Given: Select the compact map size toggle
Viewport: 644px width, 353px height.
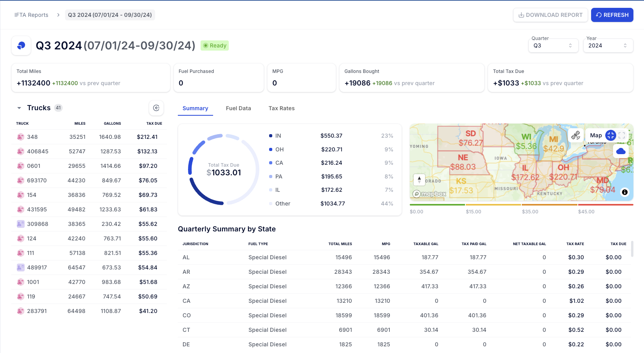Looking at the screenshot, I should [610, 135].
